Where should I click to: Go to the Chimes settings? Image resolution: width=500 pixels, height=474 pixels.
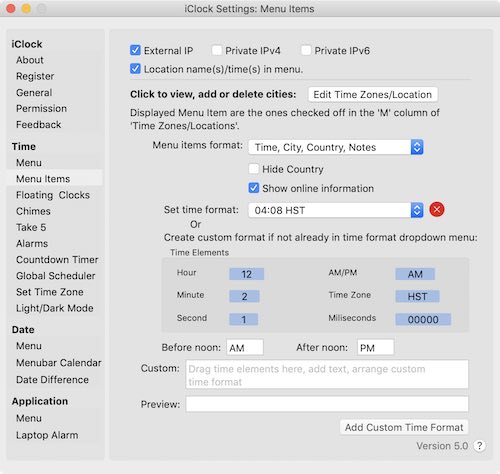(x=33, y=211)
